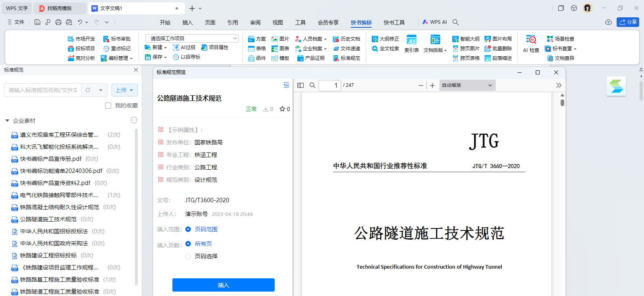The height and width of the screenshot is (296, 644).
Task: Open the 智能大纲 tool
Action: click(466, 39)
